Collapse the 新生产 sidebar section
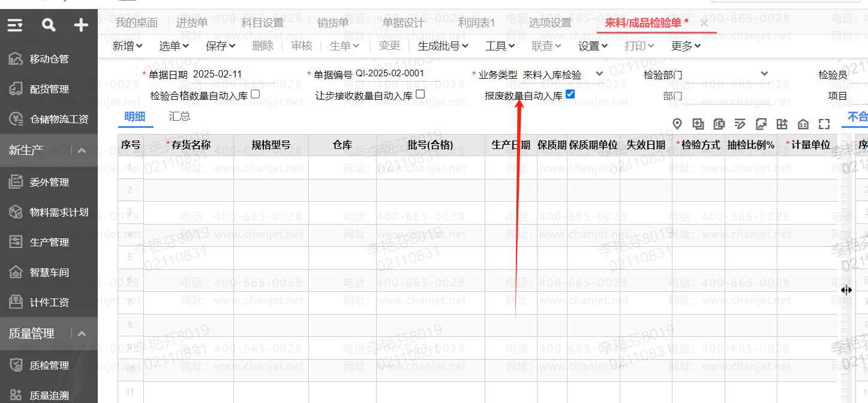The width and height of the screenshot is (868, 403). coord(82,150)
